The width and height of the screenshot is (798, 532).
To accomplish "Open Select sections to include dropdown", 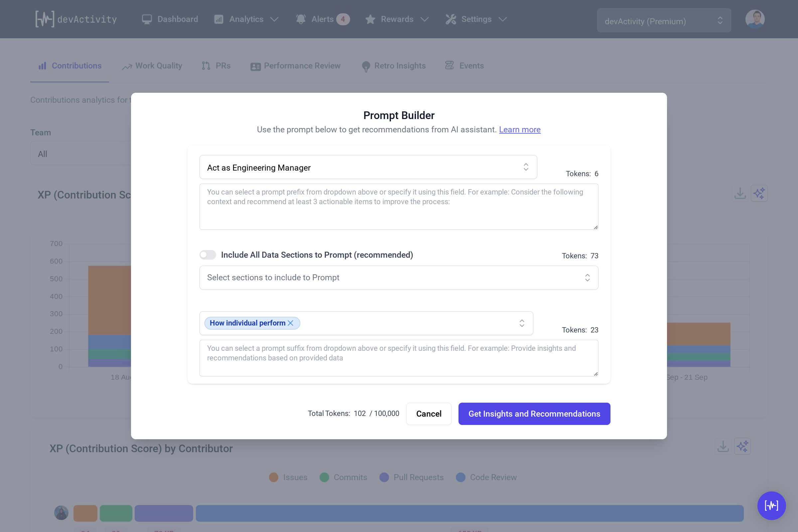I will (399, 278).
